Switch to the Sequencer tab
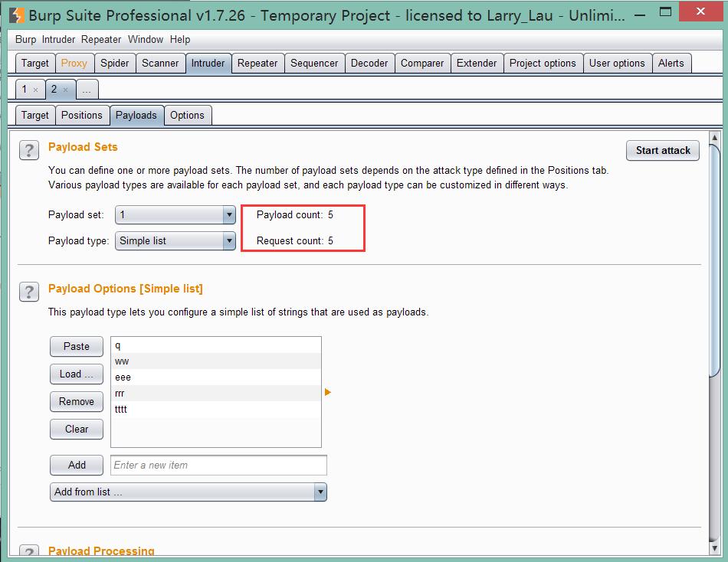The height and width of the screenshot is (562, 728). pos(314,63)
